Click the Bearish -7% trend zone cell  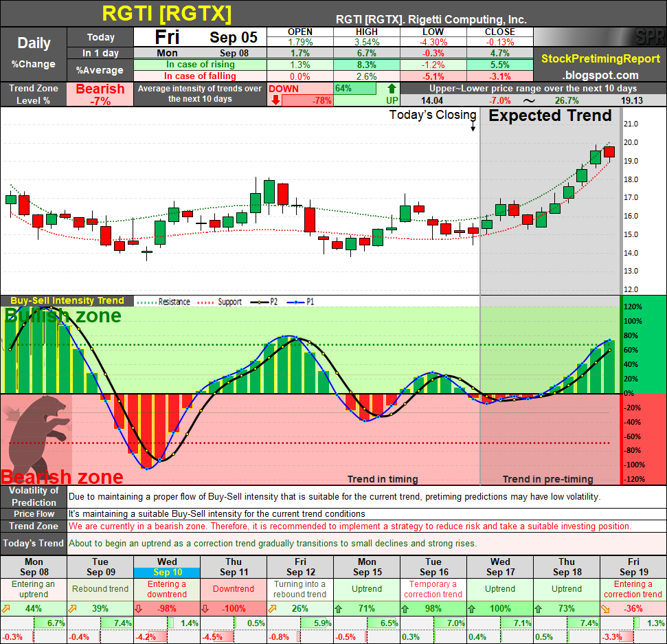(100, 94)
